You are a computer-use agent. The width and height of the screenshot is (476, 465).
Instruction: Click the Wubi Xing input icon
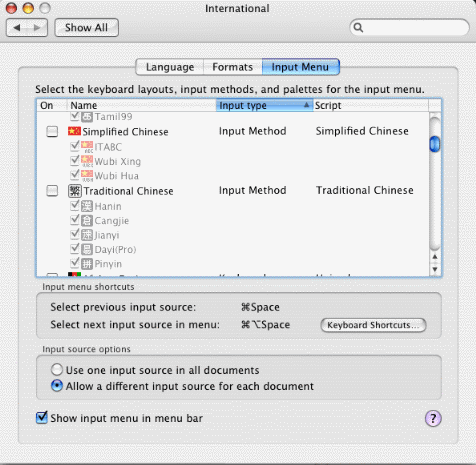pos(87,161)
